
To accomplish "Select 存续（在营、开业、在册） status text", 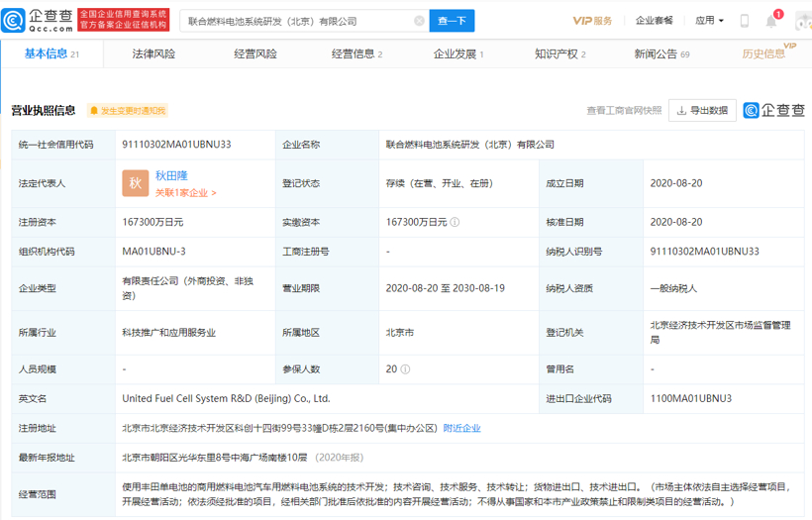I will [x=439, y=183].
